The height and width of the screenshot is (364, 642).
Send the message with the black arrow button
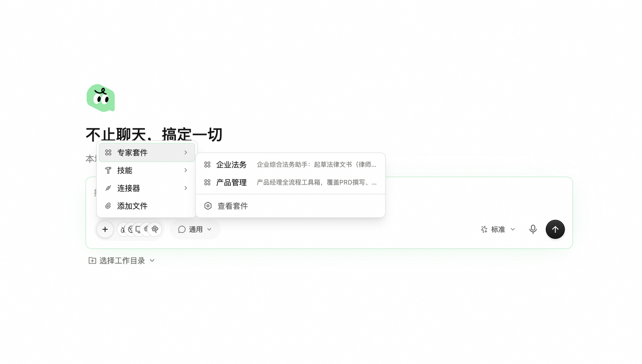(x=555, y=229)
